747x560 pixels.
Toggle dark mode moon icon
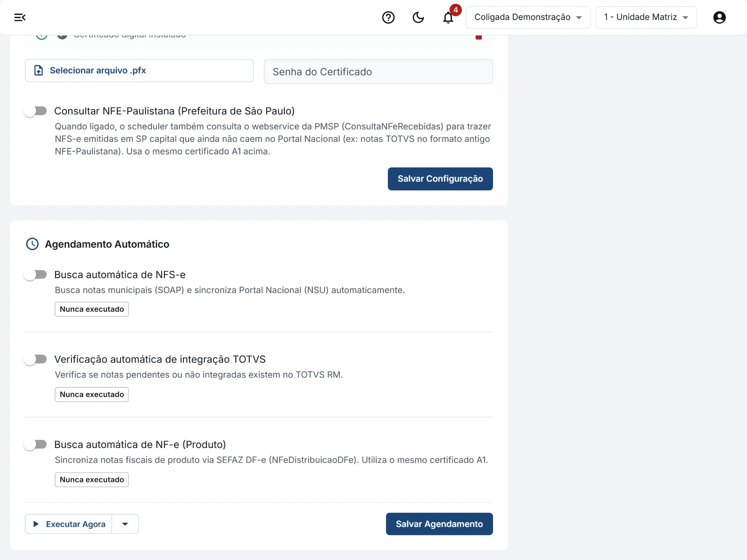point(418,17)
